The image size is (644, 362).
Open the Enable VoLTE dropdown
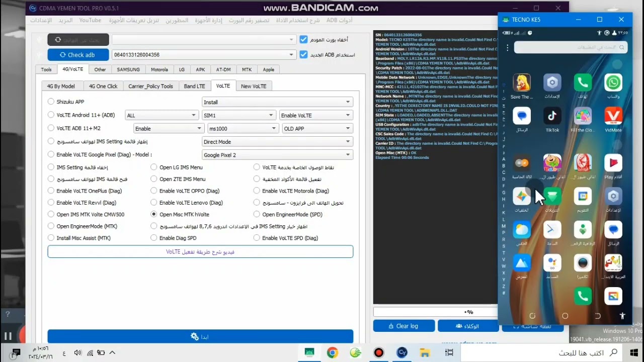(316, 115)
